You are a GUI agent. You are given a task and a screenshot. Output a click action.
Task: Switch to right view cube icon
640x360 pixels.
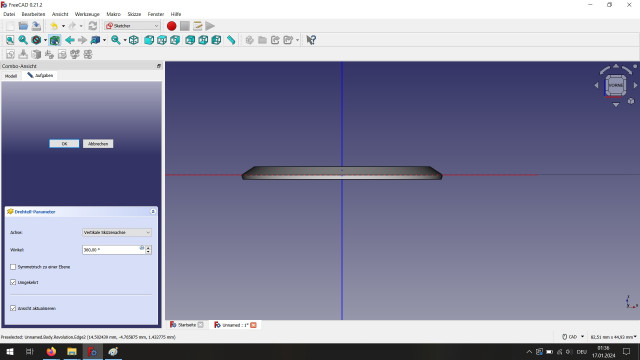(x=175, y=40)
